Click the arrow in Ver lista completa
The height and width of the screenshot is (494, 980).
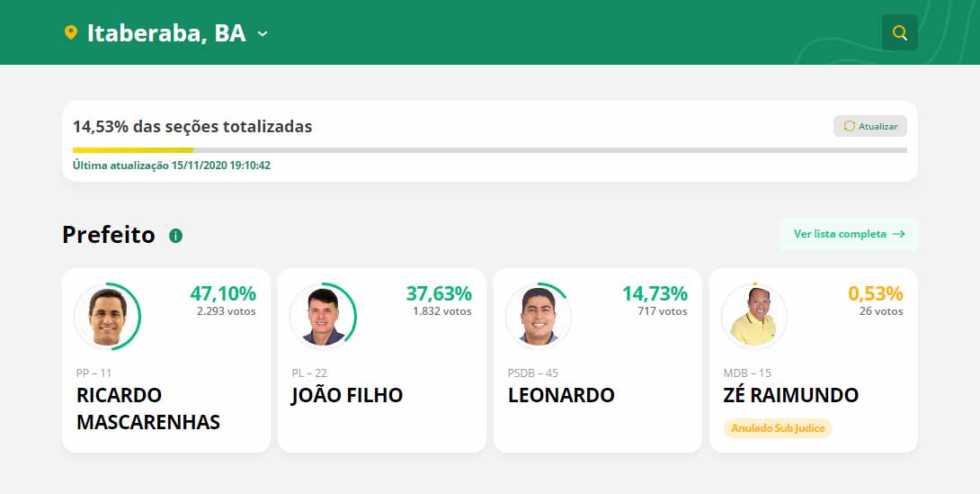pos(898,234)
